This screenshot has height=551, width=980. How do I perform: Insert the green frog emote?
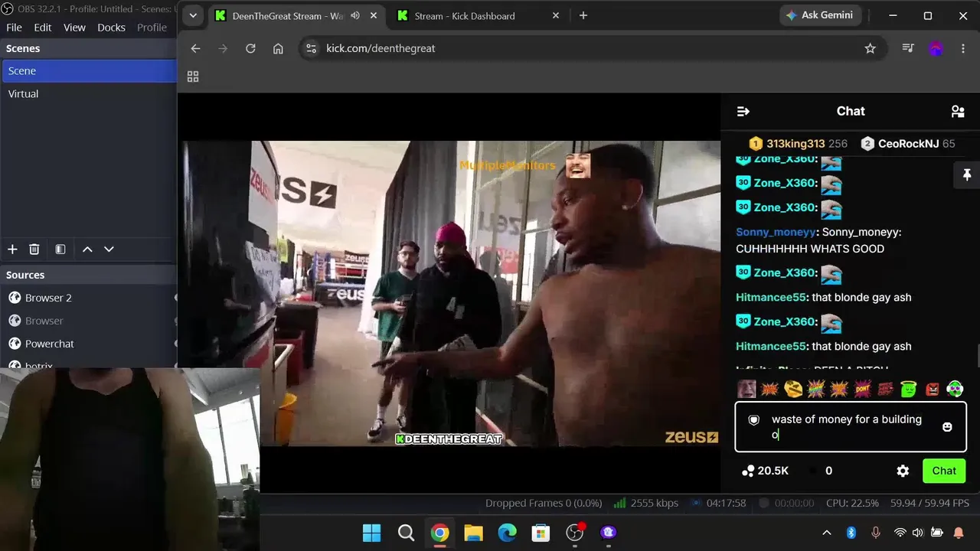(x=909, y=389)
